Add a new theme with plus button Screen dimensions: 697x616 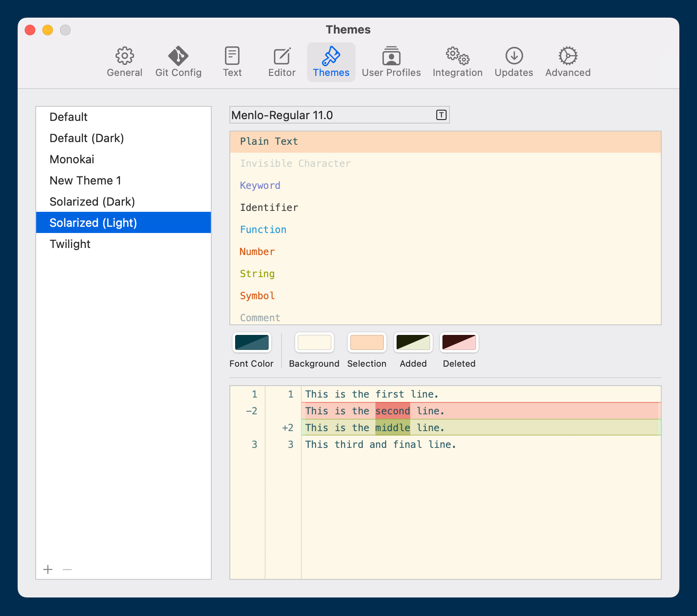pos(48,570)
